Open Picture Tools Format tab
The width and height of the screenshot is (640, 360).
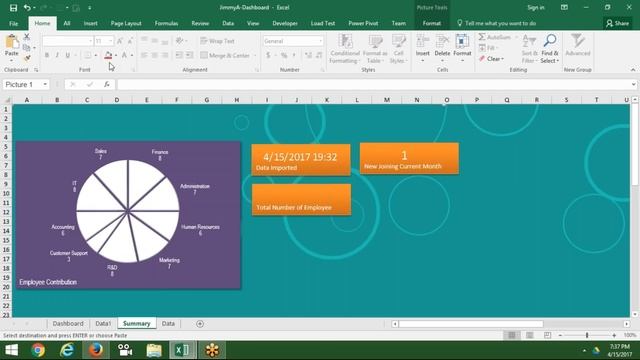pos(431,23)
